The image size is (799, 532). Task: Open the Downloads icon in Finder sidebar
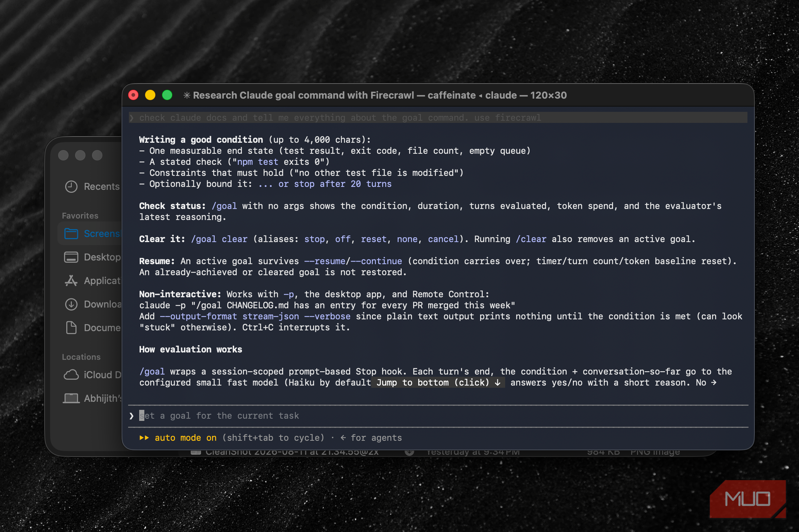coord(71,304)
